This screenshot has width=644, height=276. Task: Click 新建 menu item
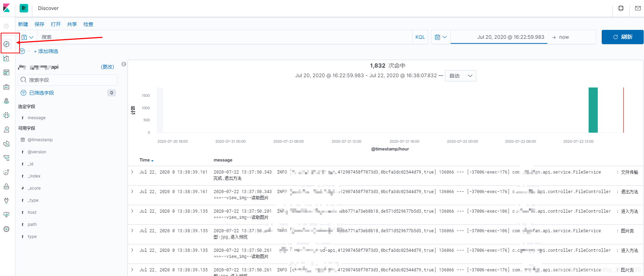[23, 24]
